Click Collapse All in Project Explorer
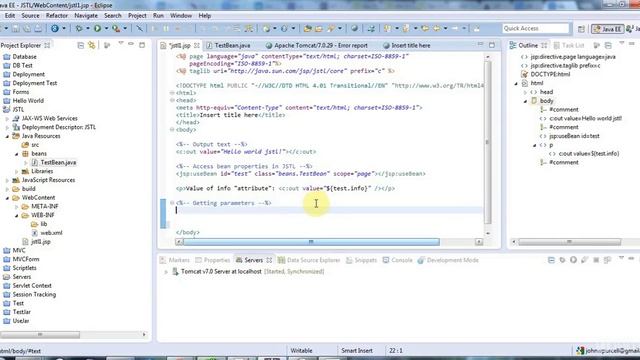The image size is (640, 360). 80,45
